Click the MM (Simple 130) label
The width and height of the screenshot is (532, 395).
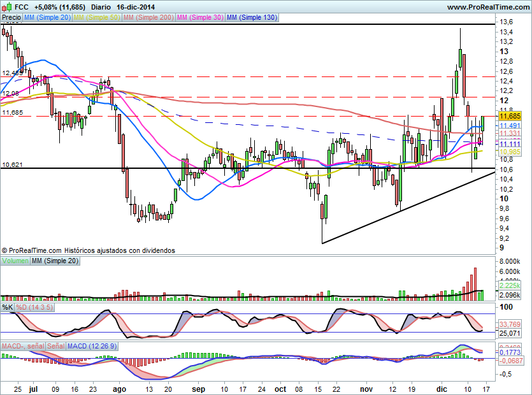point(252,18)
